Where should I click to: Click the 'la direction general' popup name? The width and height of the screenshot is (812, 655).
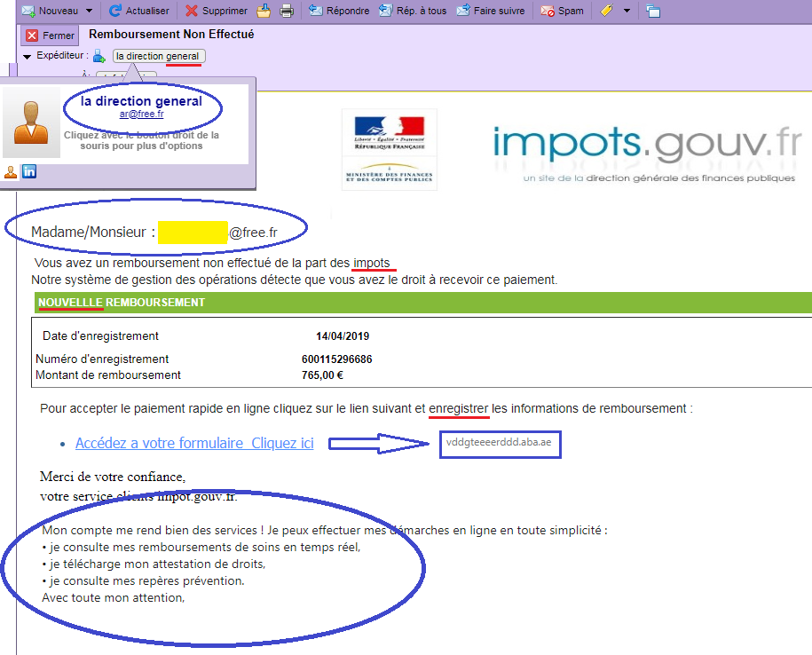pos(141,101)
